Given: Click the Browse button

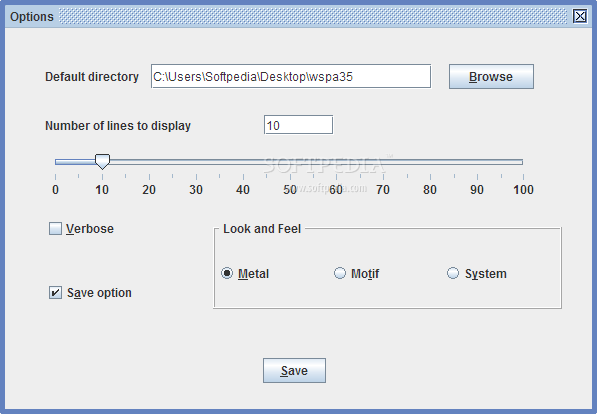Looking at the screenshot, I should point(491,77).
